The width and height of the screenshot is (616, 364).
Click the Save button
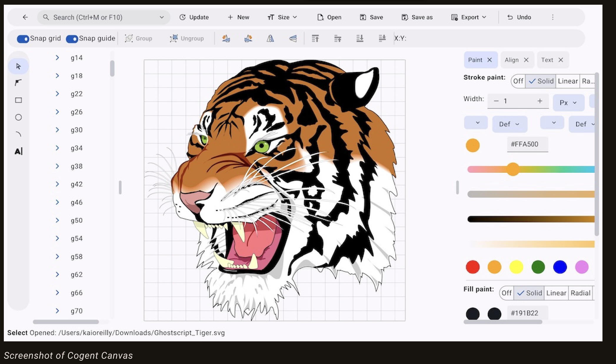coord(371,17)
